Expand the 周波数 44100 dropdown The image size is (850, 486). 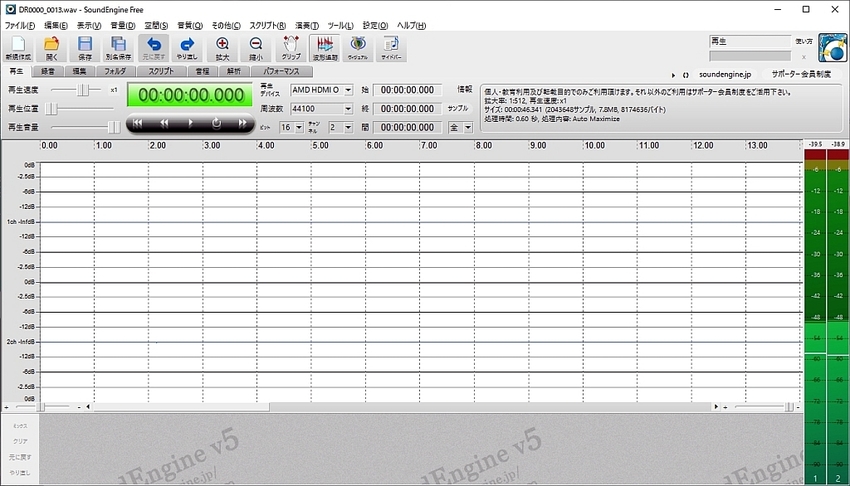(348, 109)
